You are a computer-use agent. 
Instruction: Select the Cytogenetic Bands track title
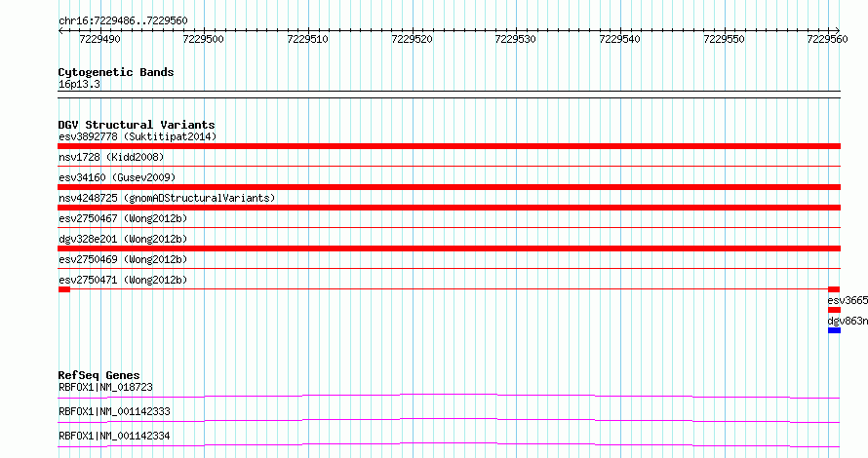click(116, 72)
